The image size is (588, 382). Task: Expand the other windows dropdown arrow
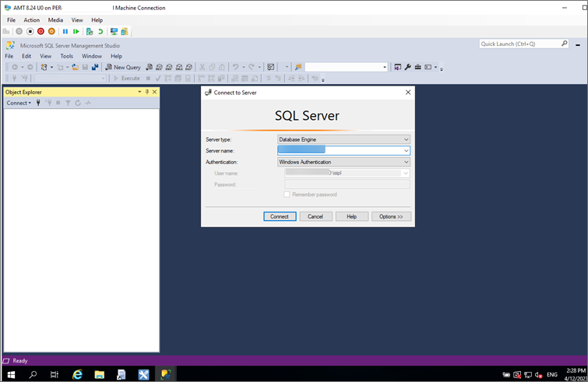(436, 67)
